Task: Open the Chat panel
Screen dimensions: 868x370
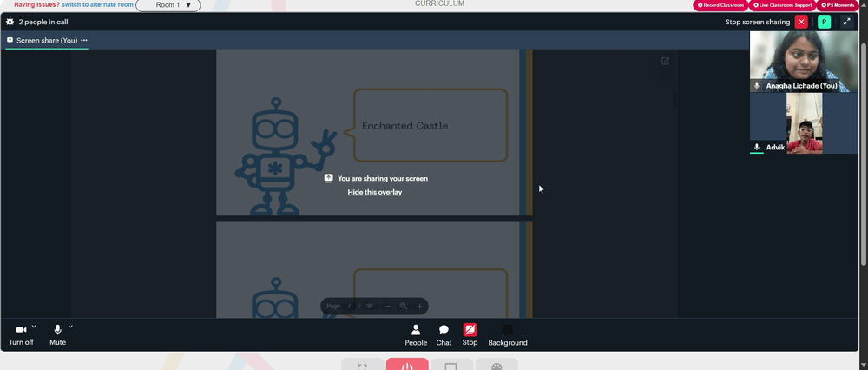Action: point(444,335)
